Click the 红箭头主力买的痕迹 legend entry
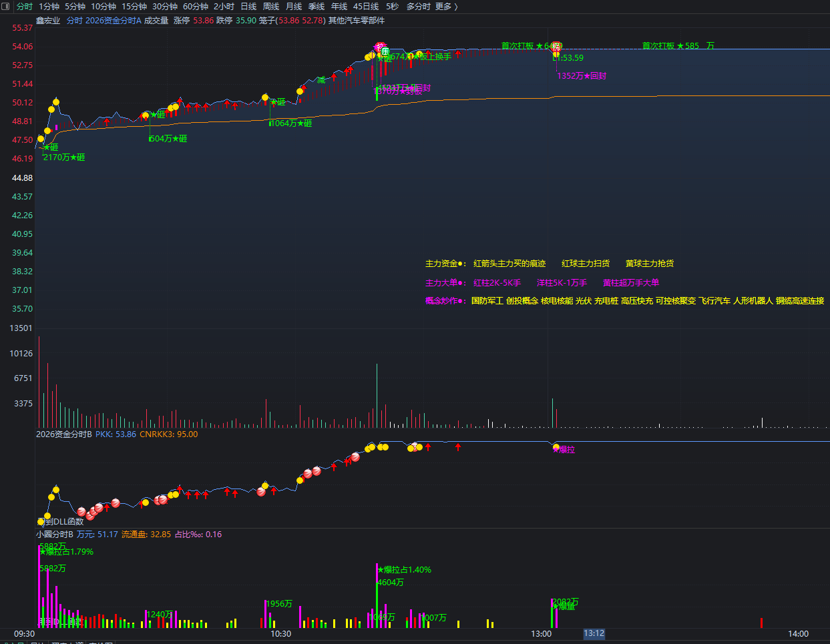Viewport: 830px width, 644px height. pos(509,264)
